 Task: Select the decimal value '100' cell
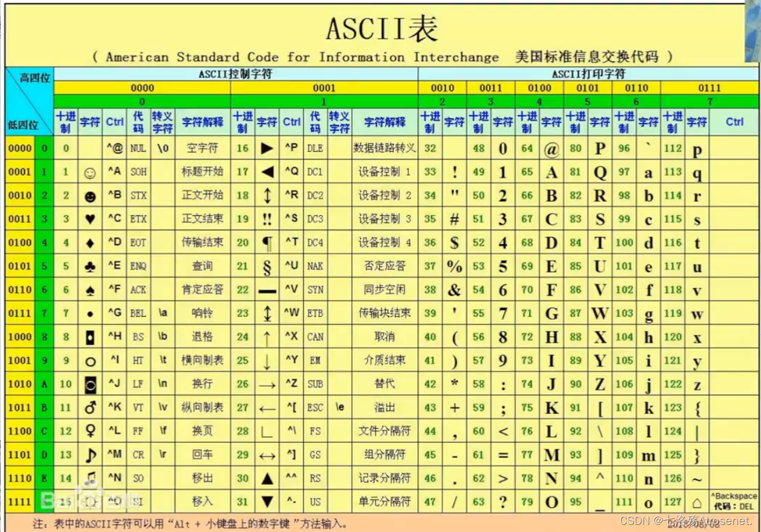(624, 242)
